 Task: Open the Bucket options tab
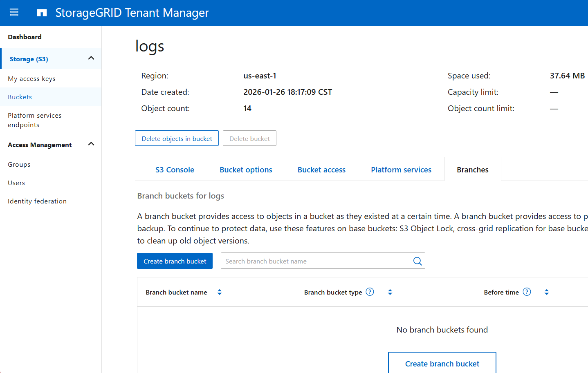pyautogui.click(x=246, y=170)
